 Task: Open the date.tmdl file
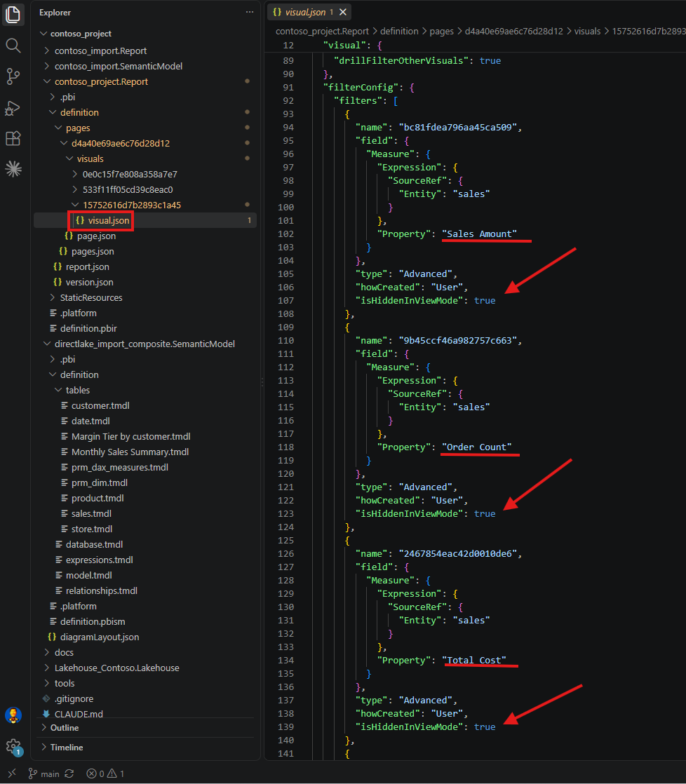pos(90,421)
